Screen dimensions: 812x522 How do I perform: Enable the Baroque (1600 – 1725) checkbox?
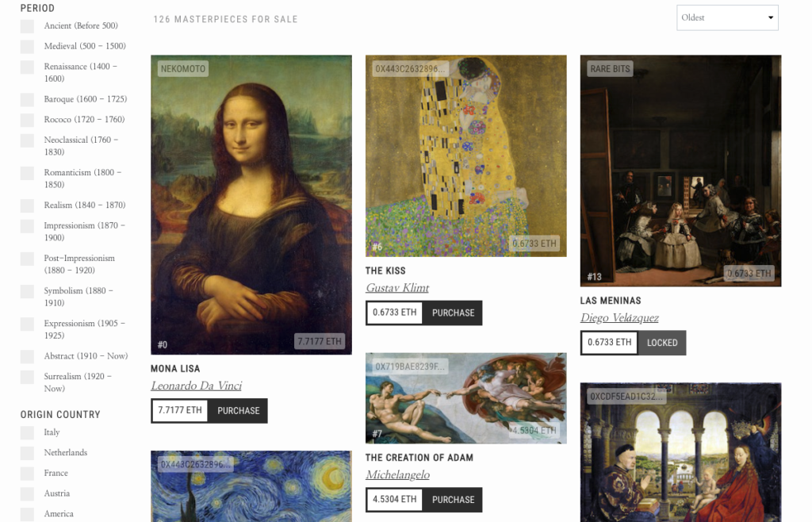click(28, 99)
